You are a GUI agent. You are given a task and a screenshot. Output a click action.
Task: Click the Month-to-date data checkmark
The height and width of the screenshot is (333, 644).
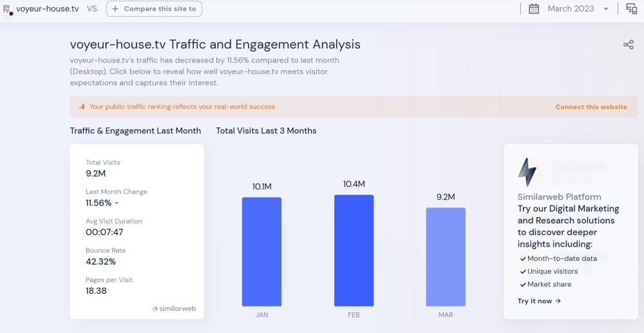(523, 259)
